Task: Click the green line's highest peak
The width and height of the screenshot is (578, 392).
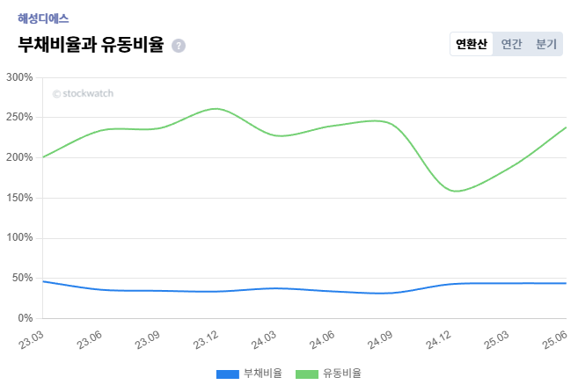Action: pyautogui.click(x=216, y=109)
